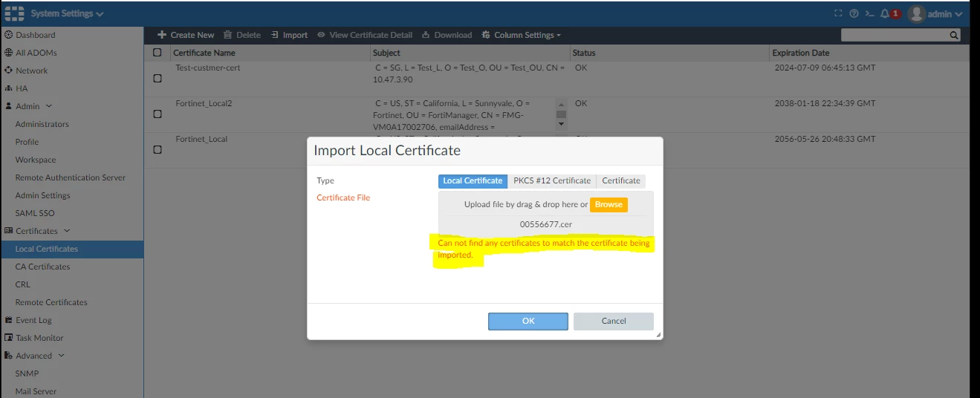Open Column Settings dropdown

pyautogui.click(x=521, y=35)
